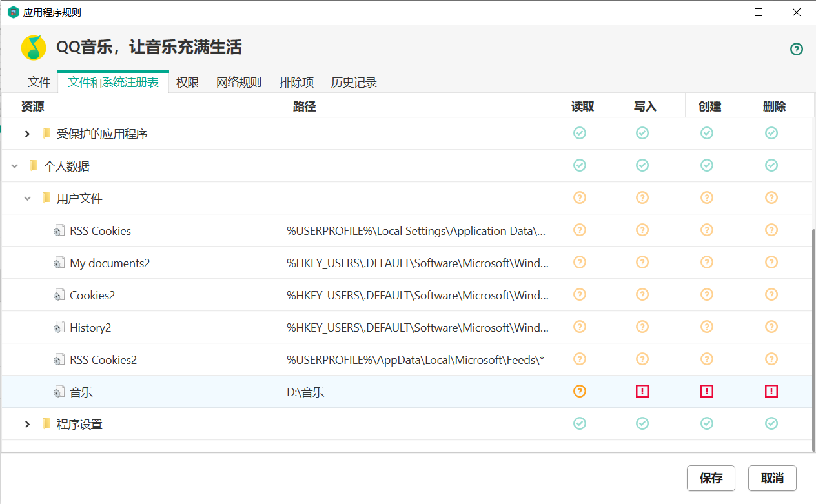Viewport: 816px width, 504px height.
Task: Click the delete status icon for 程序设置
Action: click(771, 423)
